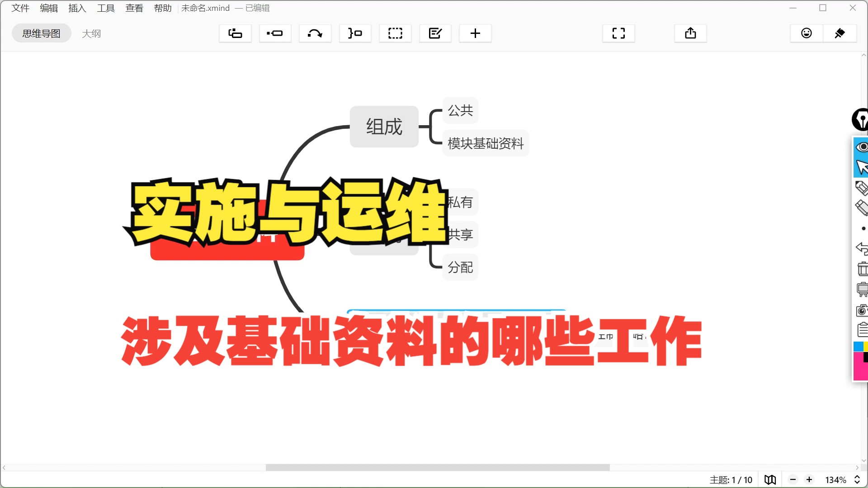Image resolution: width=868 pixels, height=488 pixels.
Task: Choose the pencil drawing tool
Action: pos(862,188)
